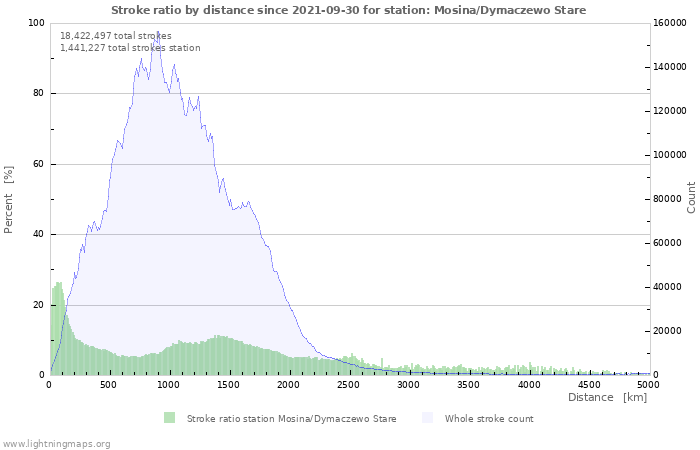This screenshot has width=700, height=450.
Task: Click the right axis label 160000
Action: tap(670, 23)
